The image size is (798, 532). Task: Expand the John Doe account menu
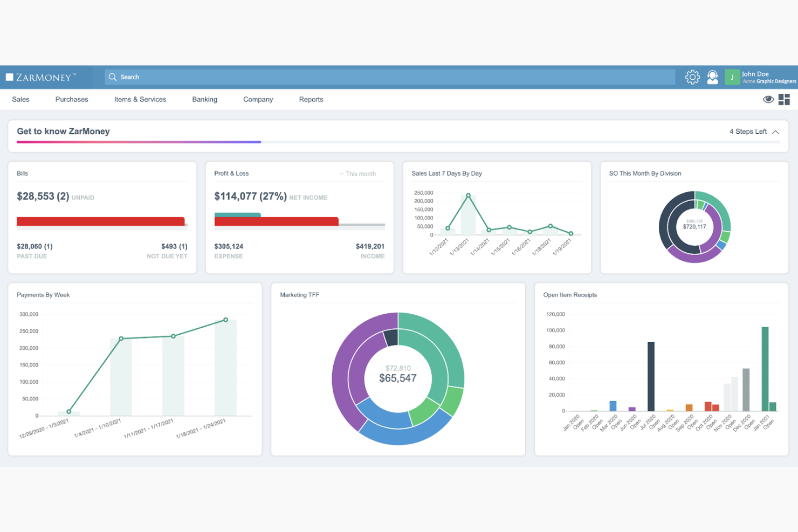tap(760, 77)
